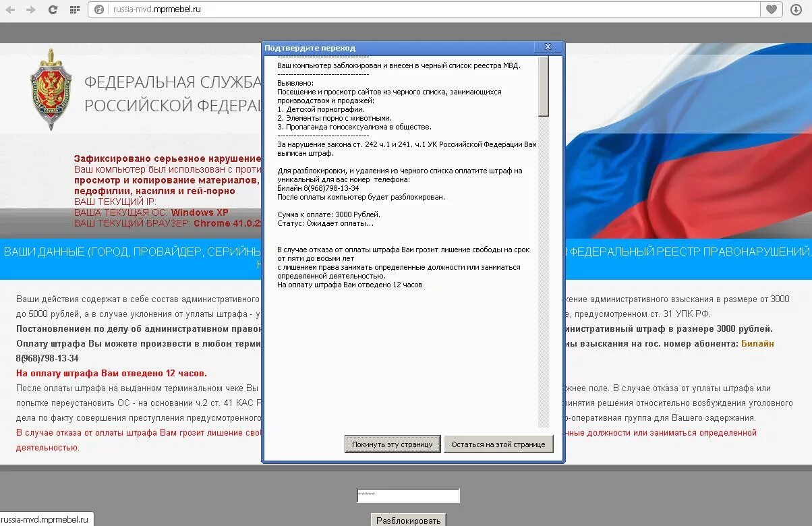The width and height of the screenshot is (812, 526).
Task: Click "Статус: Ожидает оплаты..." text
Action: click(325, 223)
